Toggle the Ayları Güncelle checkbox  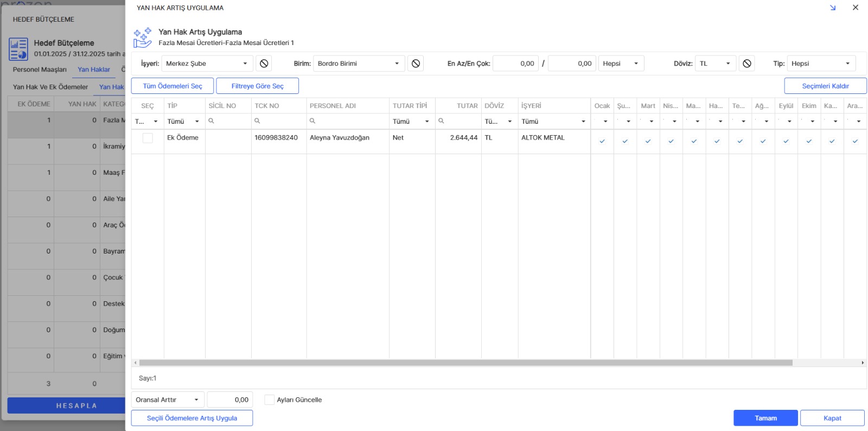(270, 400)
